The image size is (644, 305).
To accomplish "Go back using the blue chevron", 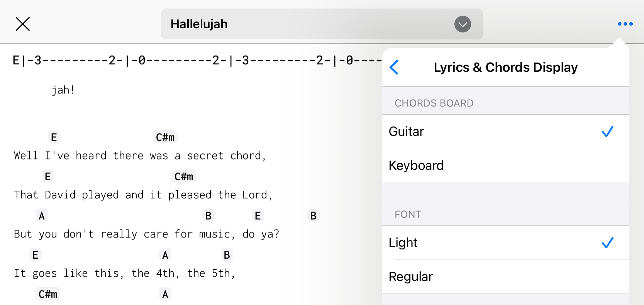I will (394, 67).
